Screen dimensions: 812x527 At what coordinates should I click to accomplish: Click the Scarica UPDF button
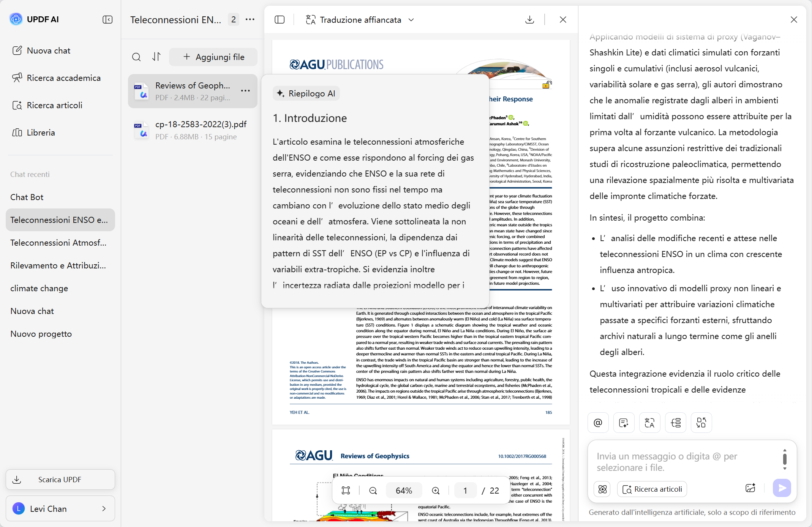60,480
